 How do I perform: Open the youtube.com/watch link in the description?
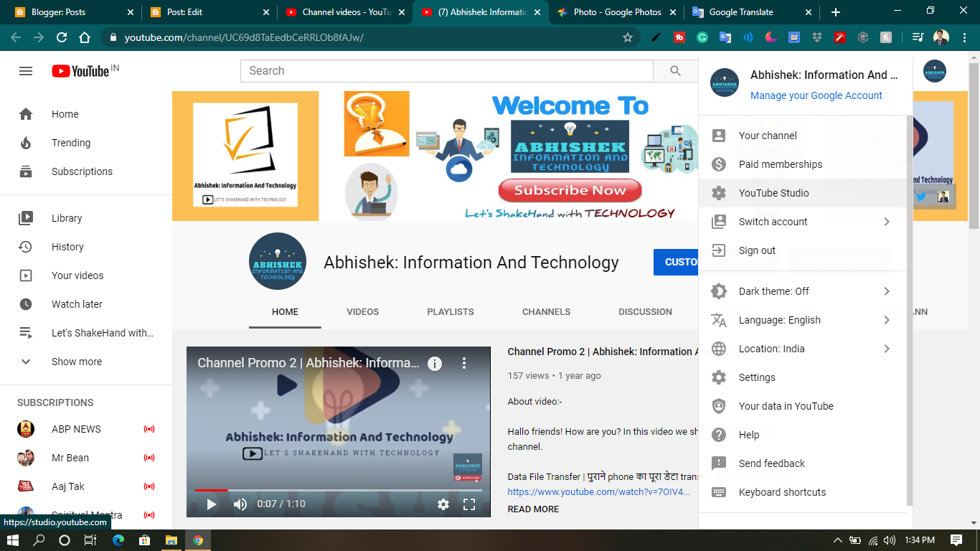pyautogui.click(x=599, y=492)
